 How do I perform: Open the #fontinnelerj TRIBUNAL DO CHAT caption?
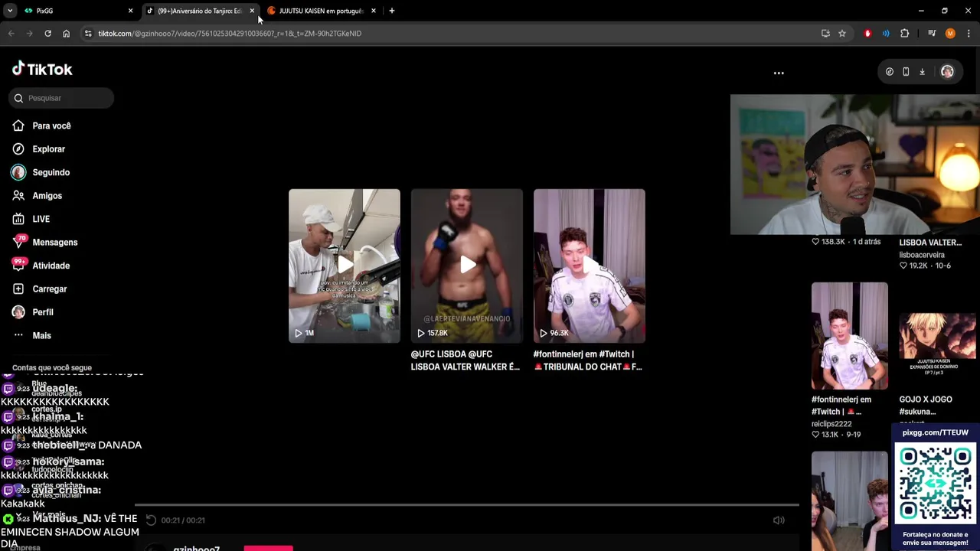[588, 360]
